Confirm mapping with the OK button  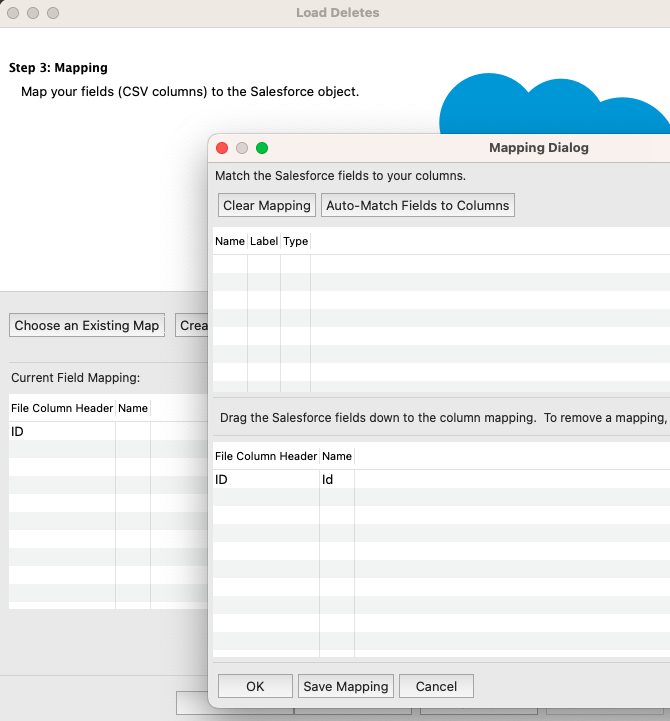coord(255,686)
